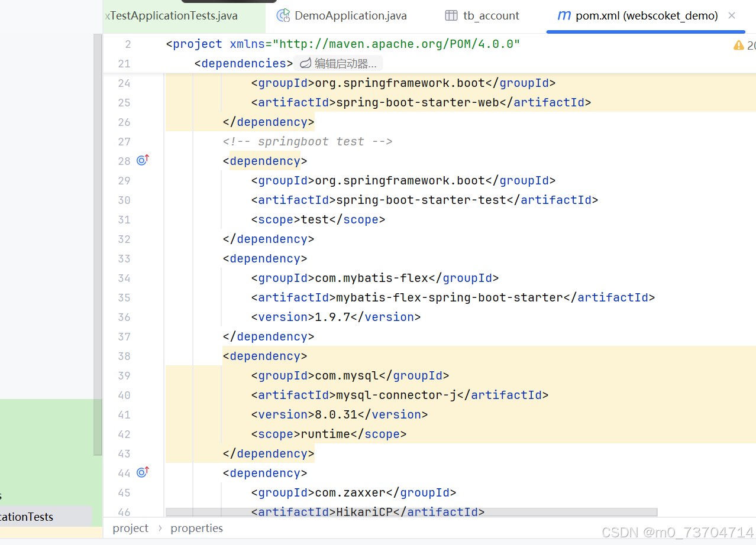This screenshot has height=545, width=756.
Task: Click the yellow warning triangle indicator
Action: [738, 44]
